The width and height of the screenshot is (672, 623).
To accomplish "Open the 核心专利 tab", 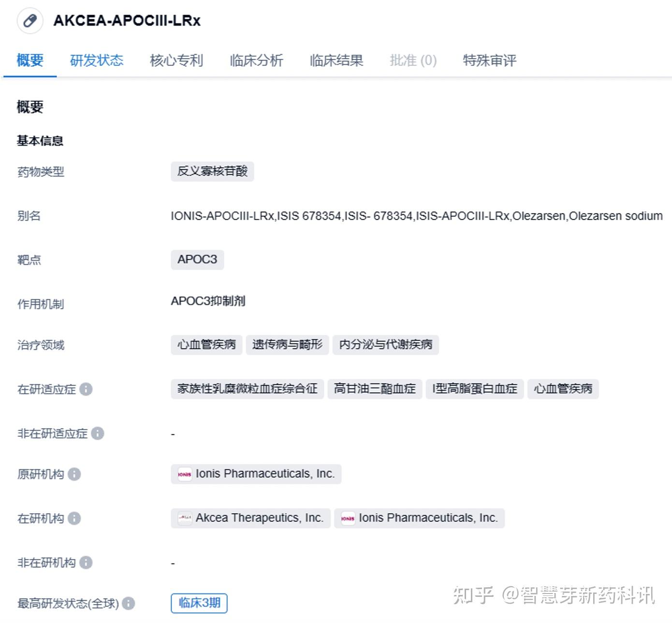I will (176, 60).
